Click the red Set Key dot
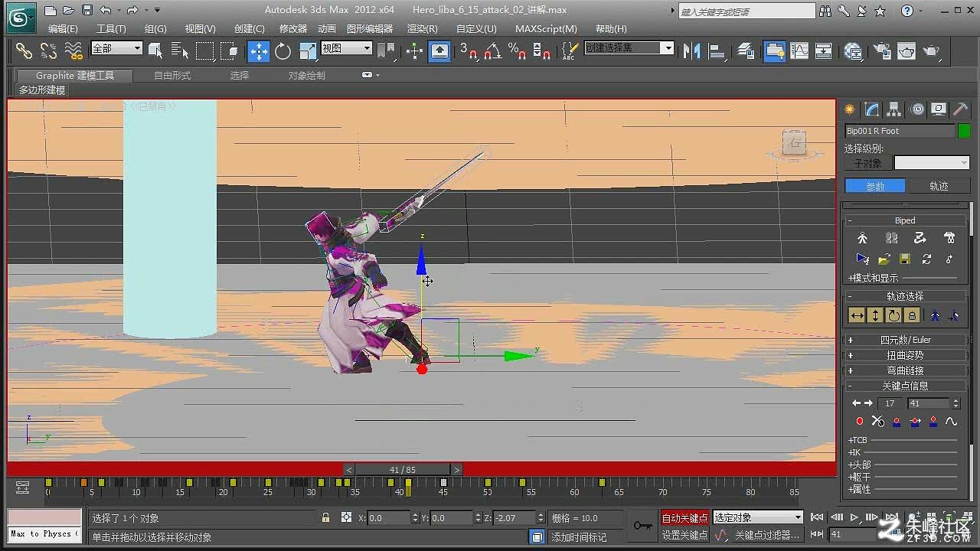980x551 pixels. (859, 422)
